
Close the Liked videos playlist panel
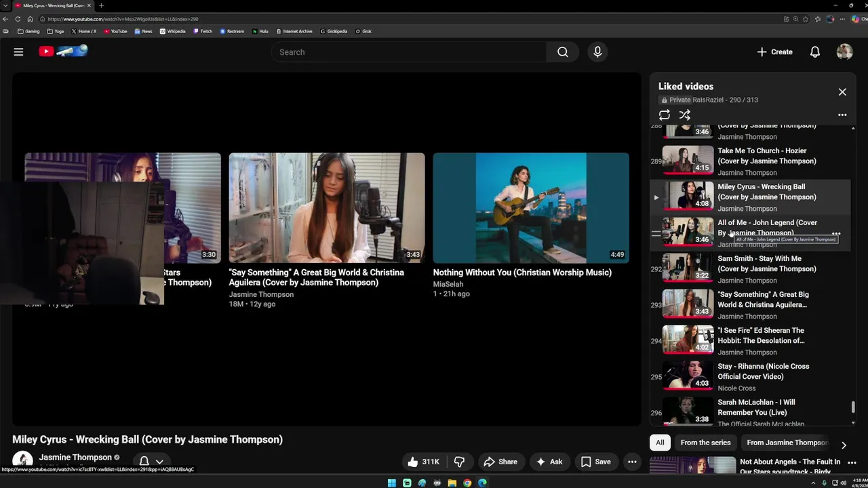(x=842, y=91)
